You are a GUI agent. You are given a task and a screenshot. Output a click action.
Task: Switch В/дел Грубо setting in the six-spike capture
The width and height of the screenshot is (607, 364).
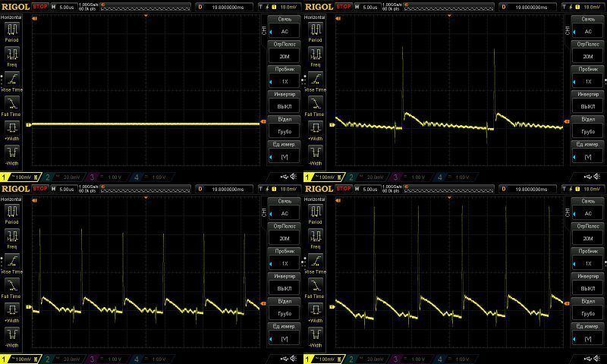click(285, 309)
